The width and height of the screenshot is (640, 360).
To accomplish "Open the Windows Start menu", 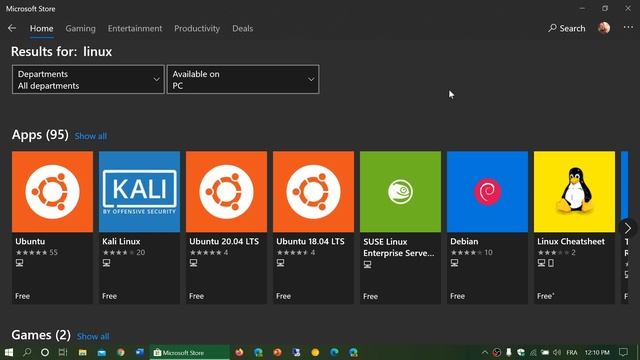I will coord(9,352).
